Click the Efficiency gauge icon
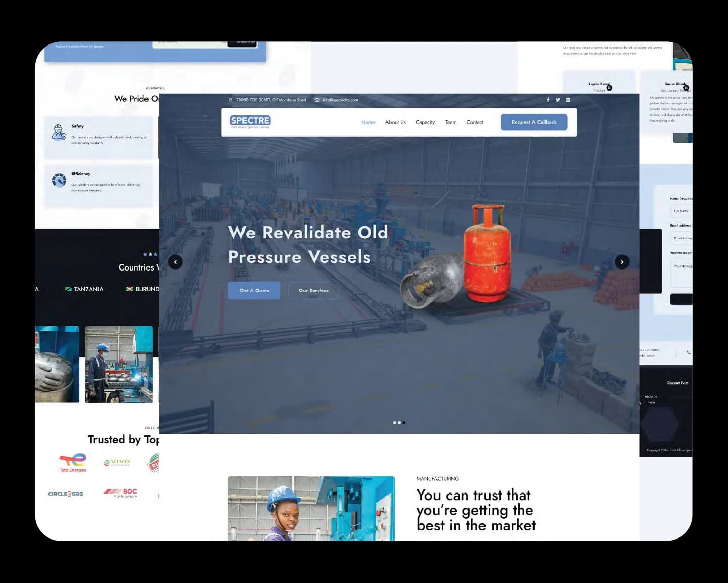Screen dimensions: 728x583 point(59,180)
